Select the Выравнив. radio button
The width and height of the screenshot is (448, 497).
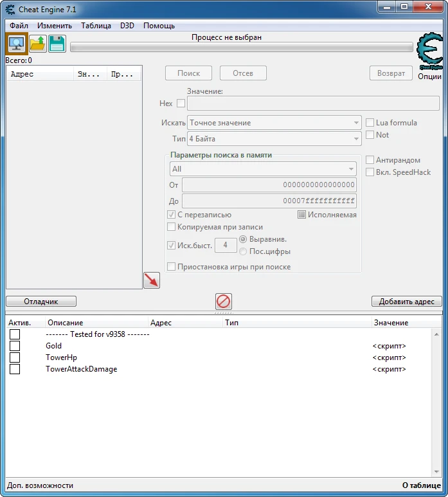(x=243, y=239)
